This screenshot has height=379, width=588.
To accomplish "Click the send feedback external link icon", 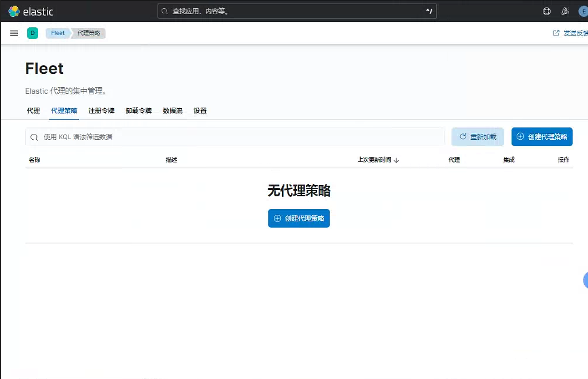I will tap(556, 33).
